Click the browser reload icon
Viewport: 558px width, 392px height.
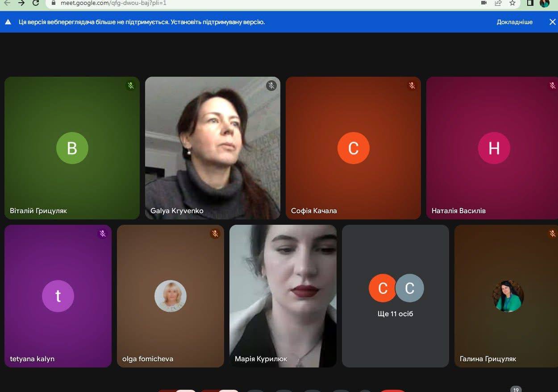click(35, 3)
